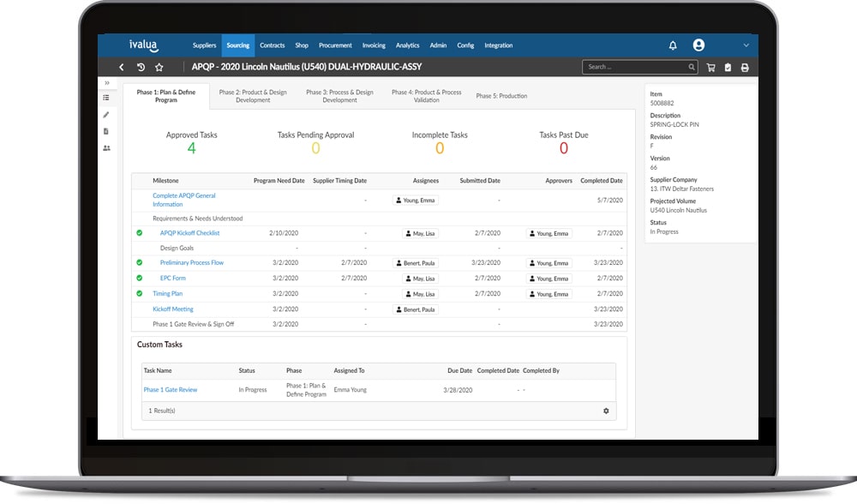The width and height of the screenshot is (857, 504).
Task: Click green check on Preliminary Process Flow row
Action: (140, 262)
